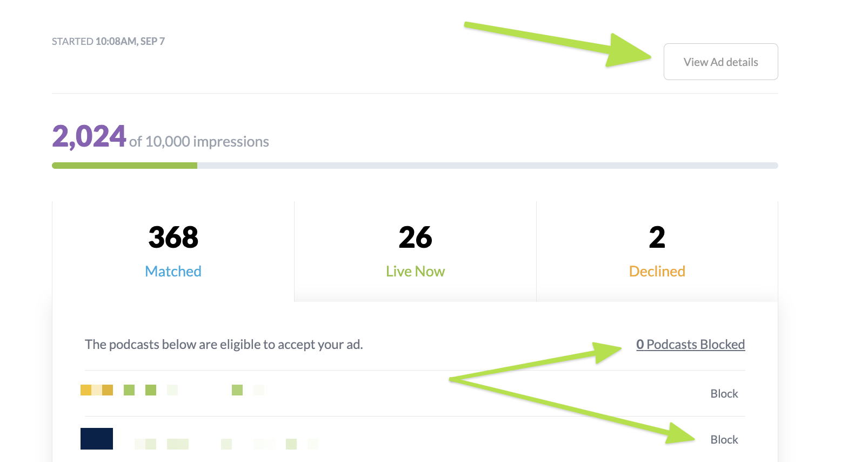Select the first podcast's blurred title
Viewport: 868px width, 462px height.
click(x=193, y=390)
